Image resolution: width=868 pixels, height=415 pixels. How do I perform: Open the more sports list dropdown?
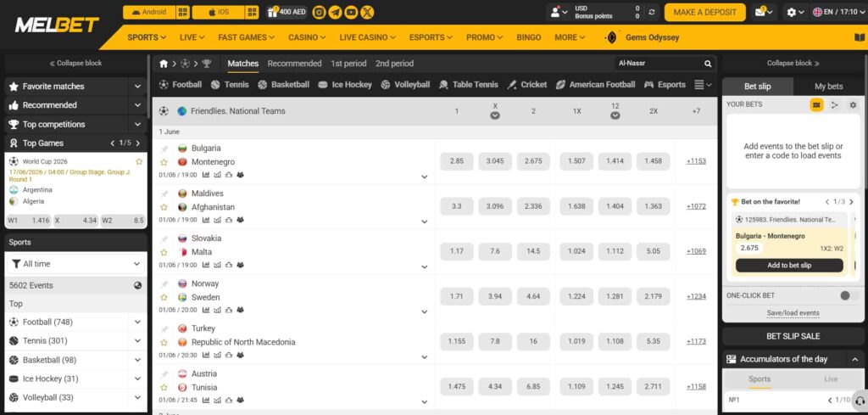pyautogui.click(x=703, y=85)
